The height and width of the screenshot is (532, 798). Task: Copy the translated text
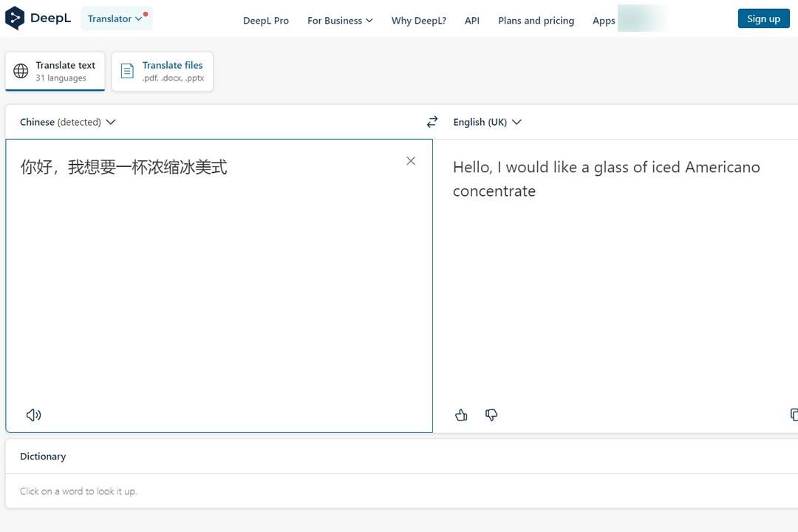(794, 415)
